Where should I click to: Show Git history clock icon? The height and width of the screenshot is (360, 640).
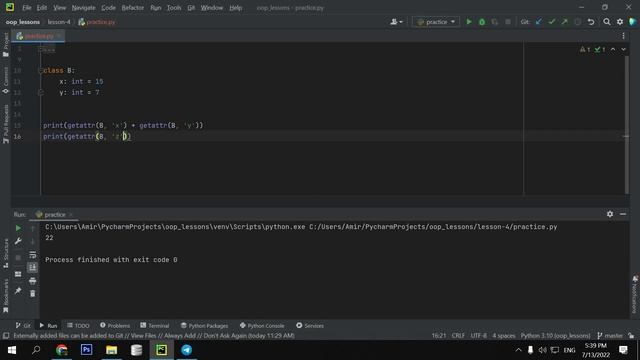click(578, 22)
